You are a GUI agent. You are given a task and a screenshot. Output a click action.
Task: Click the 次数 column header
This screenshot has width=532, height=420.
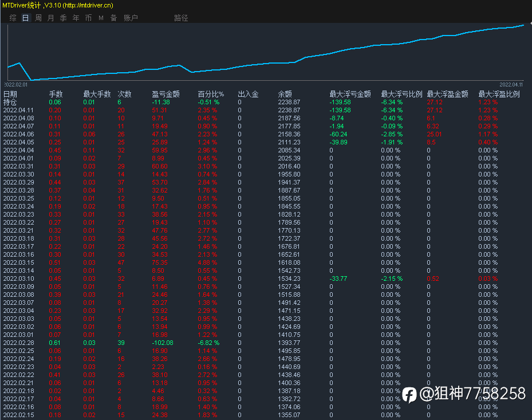[124, 94]
